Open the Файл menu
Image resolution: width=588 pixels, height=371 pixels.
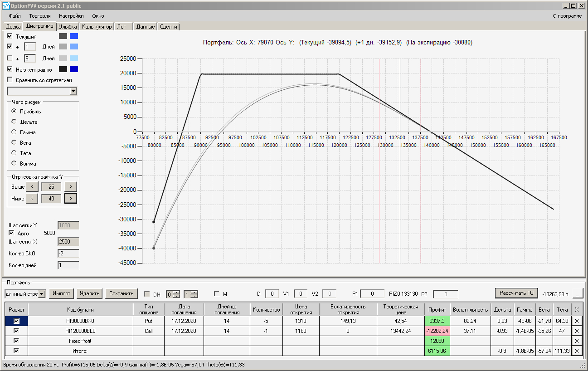pos(15,16)
